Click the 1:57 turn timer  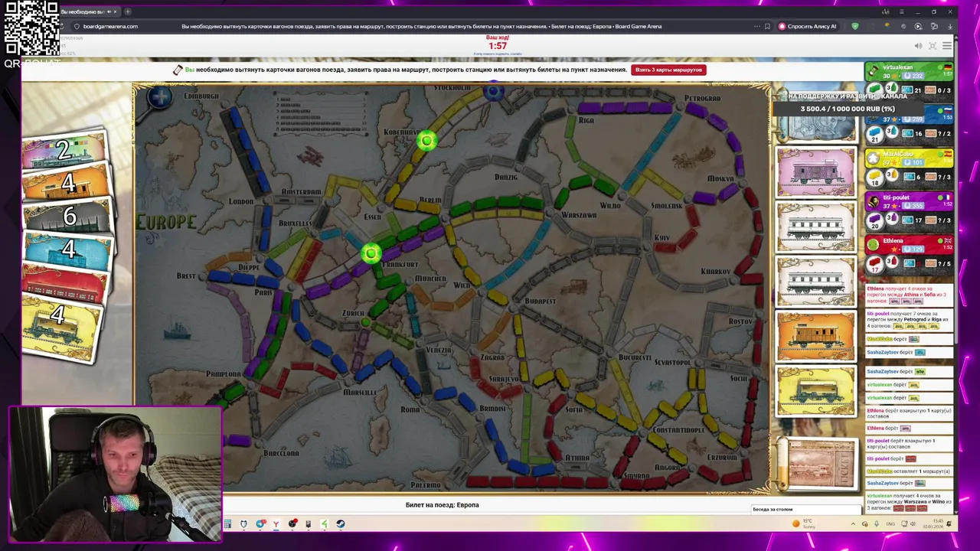[x=498, y=46]
